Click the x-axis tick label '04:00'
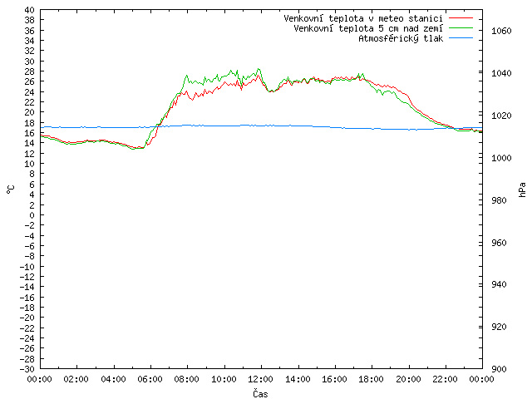This screenshot has width=532, height=399. 113,379
